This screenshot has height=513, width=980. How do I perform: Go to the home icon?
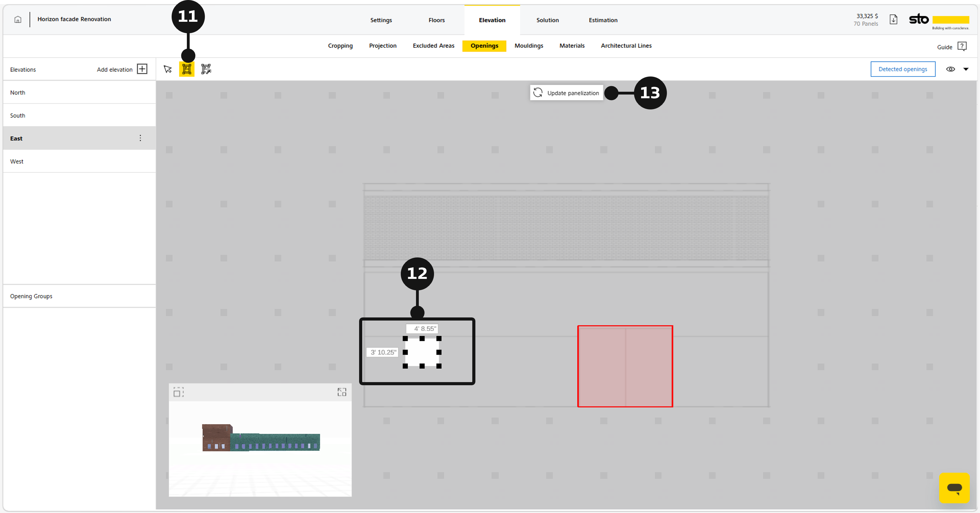point(18,19)
